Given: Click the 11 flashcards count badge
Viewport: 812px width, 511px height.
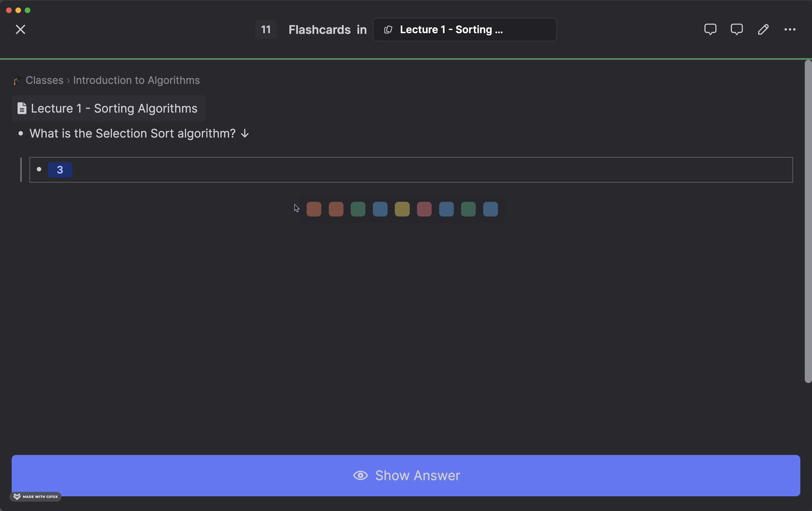Looking at the screenshot, I should 266,30.
